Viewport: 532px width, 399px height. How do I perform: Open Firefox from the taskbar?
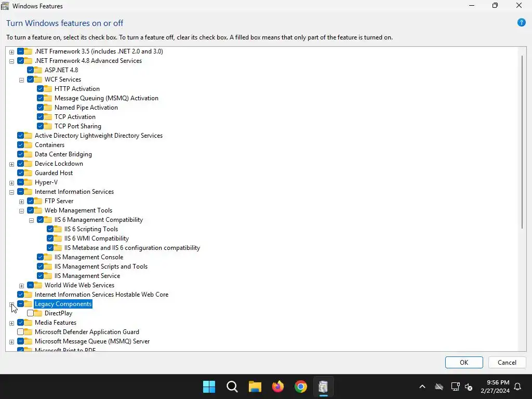(278, 387)
